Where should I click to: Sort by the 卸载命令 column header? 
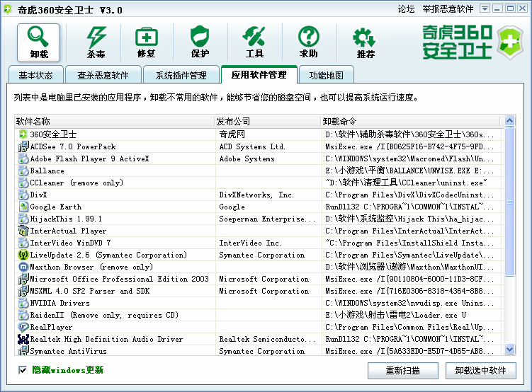pyautogui.click(x=410, y=121)
